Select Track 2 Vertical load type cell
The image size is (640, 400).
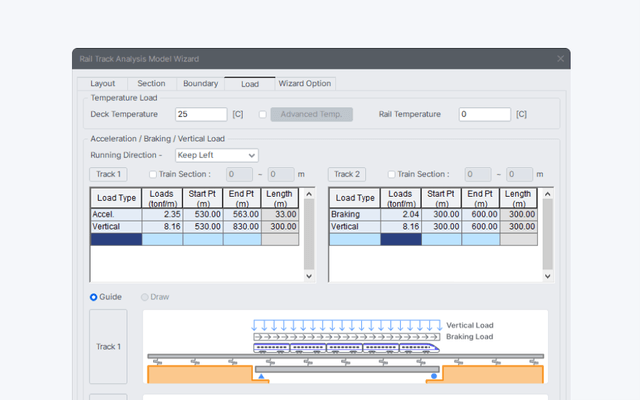click(355, 227)
